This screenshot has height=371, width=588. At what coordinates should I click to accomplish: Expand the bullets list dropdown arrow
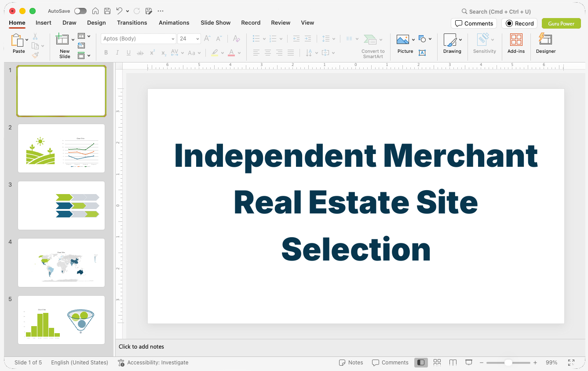coord(264,39)
